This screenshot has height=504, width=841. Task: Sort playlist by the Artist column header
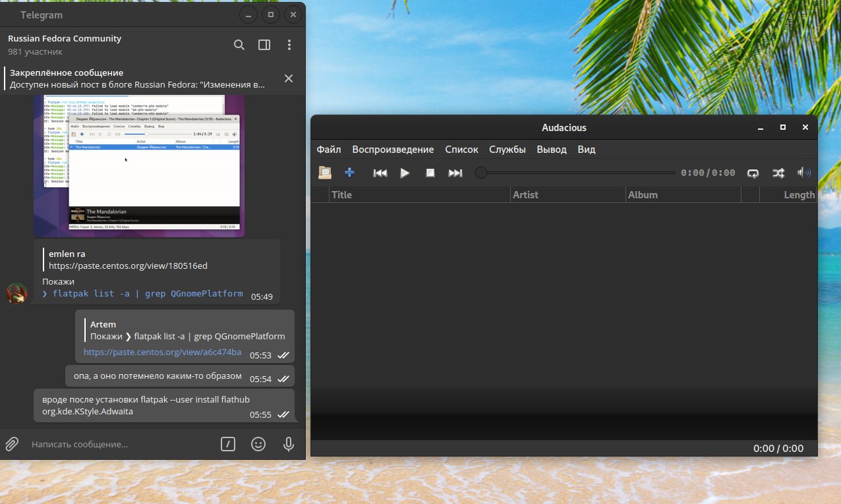click(x=567, y=194)
